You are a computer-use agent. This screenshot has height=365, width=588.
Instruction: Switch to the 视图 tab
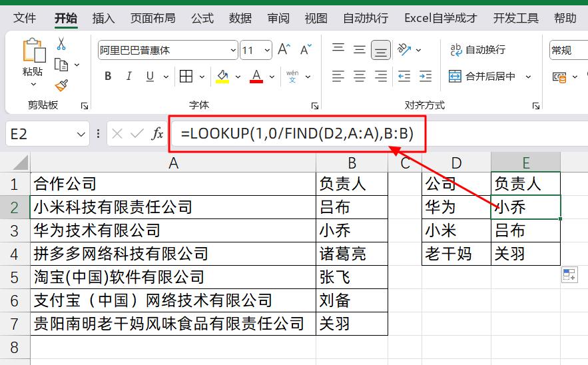point(316,17)
